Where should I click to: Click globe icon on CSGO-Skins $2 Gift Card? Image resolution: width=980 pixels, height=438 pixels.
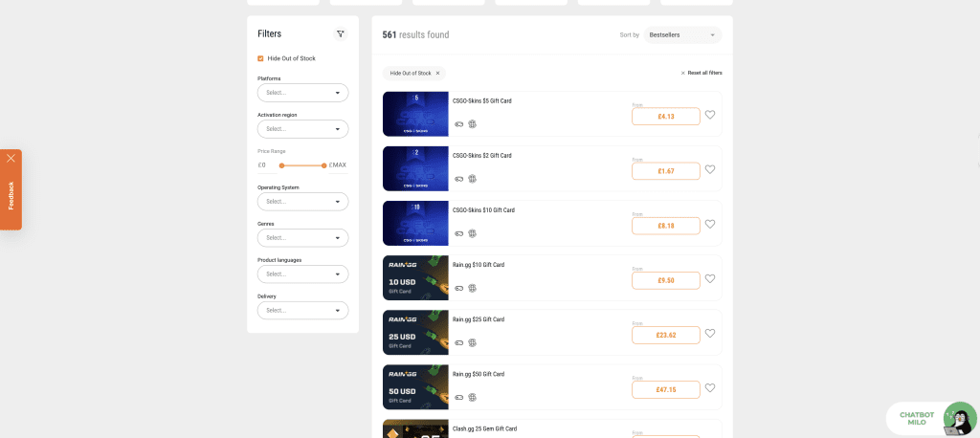click(473, 179)
